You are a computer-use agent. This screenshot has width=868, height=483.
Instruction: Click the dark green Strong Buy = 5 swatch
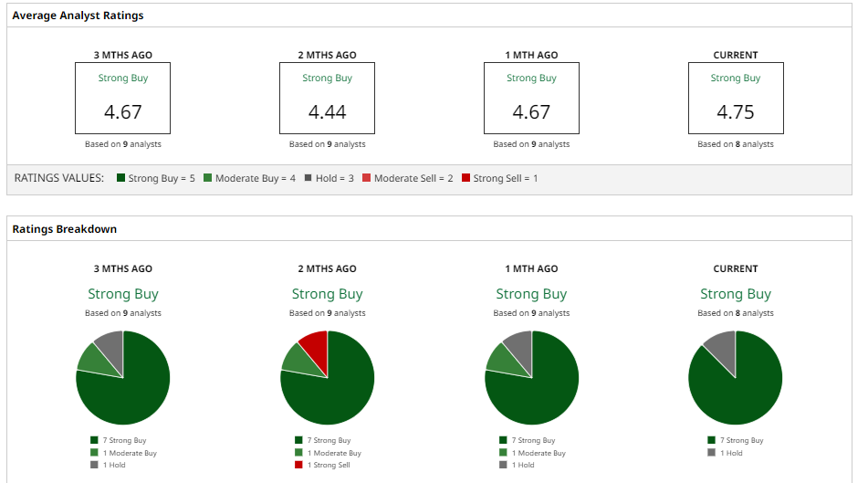pos(120,178)
